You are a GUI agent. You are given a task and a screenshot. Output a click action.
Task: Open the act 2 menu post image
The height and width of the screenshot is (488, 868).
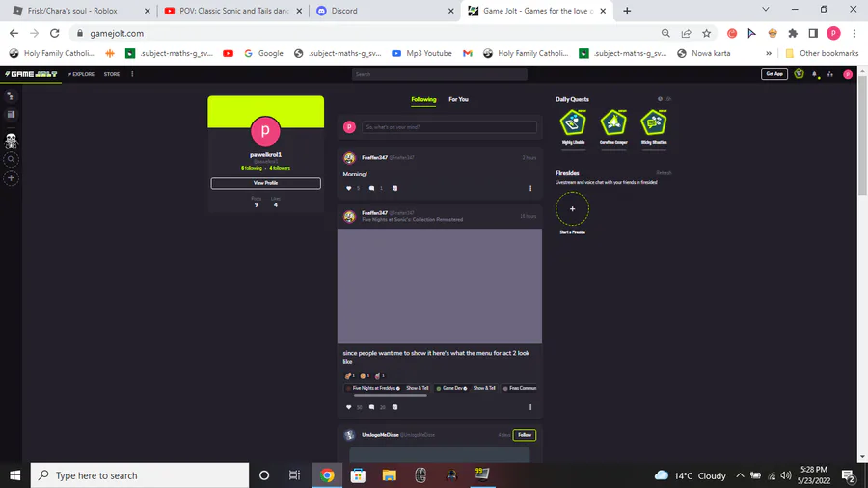[440, 286]
